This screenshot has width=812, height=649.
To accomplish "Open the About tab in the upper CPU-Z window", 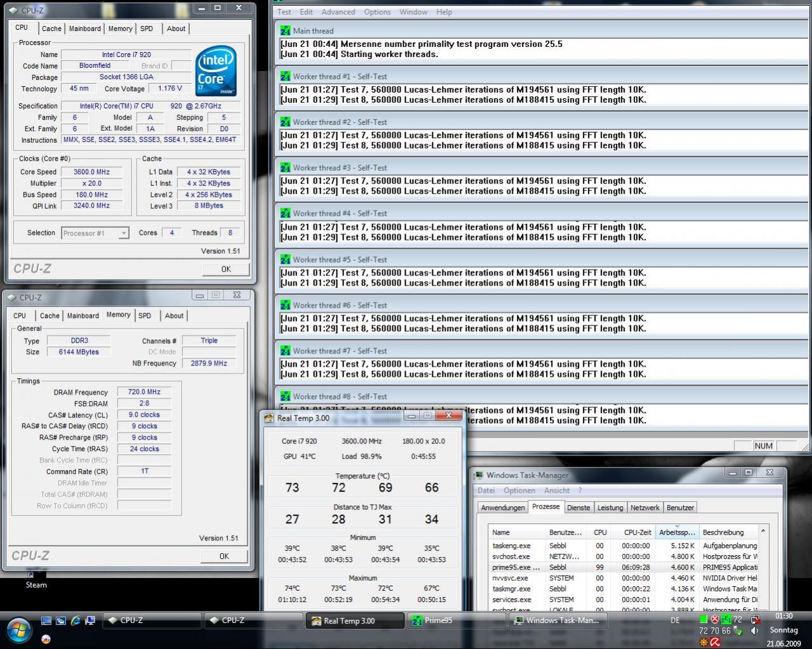I will point(176,29).
